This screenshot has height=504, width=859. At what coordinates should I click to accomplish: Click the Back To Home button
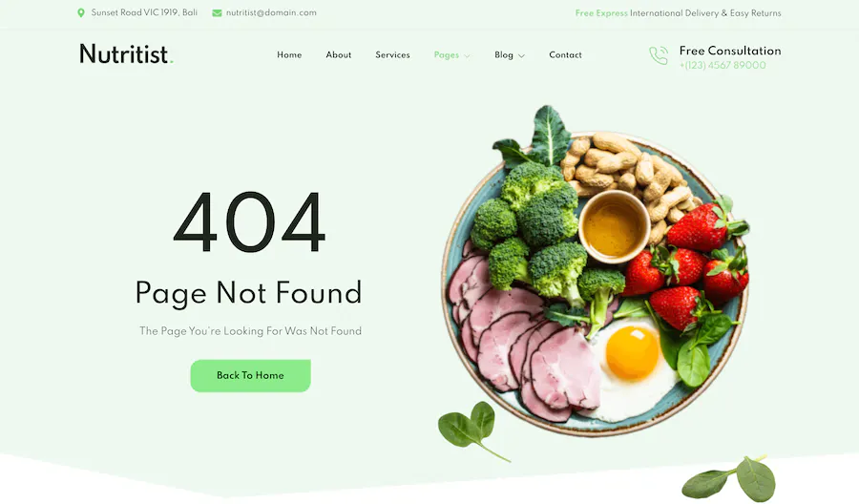point(250,376)
